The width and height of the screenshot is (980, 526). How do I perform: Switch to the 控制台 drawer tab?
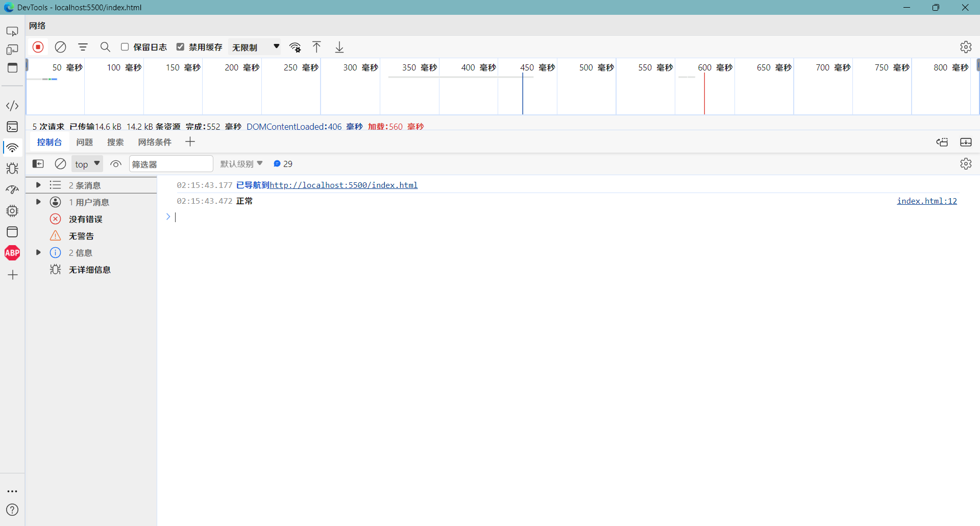coord(49,142)
